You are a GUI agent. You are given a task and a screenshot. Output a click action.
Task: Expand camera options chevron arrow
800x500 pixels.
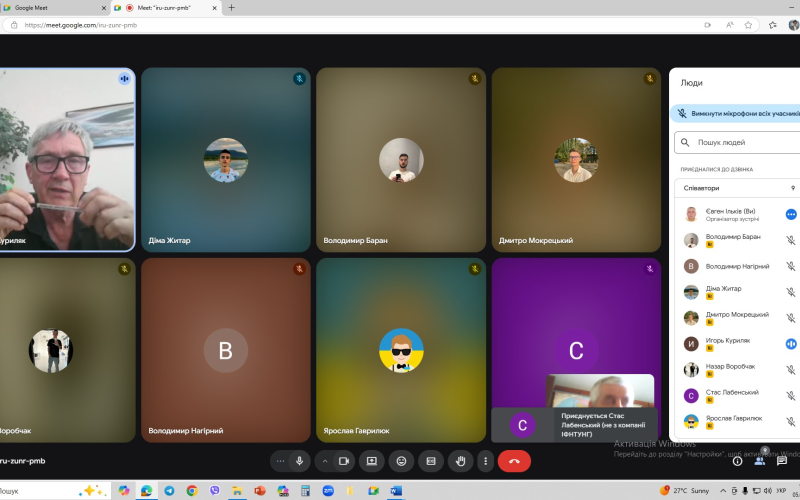point(324,461)
